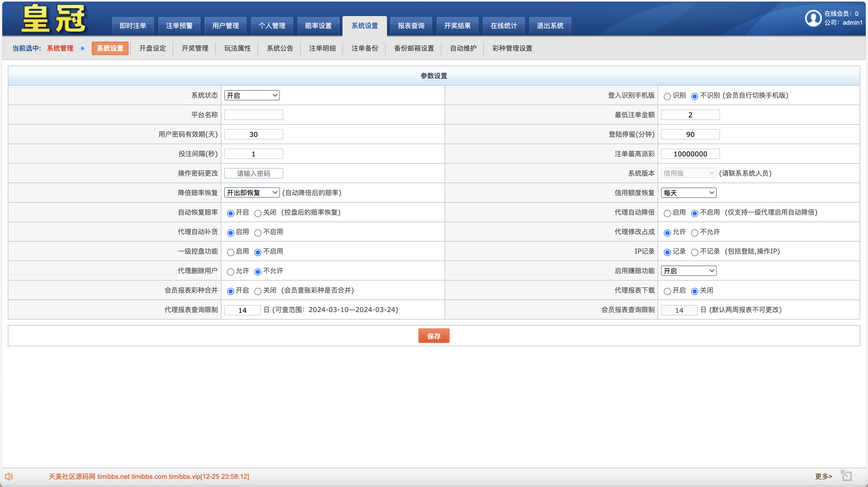Switch to the 报表查询 tab
868x487 pixels.
coord(411,26)
